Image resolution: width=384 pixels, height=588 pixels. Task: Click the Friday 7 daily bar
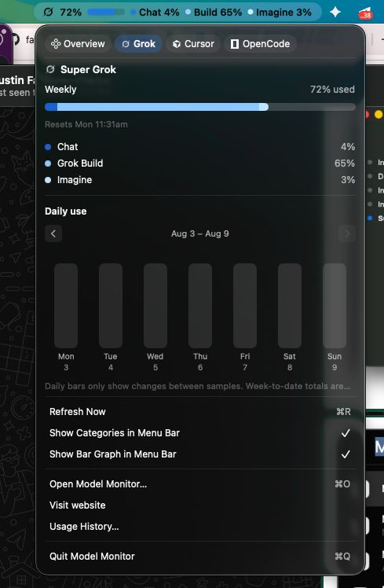pos(245,306)
